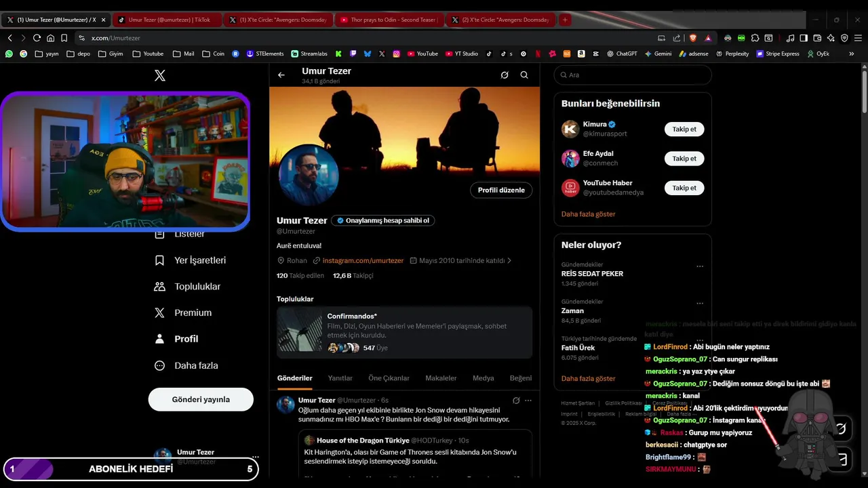Viewport: 868px width, 488px height.
Task: Open the Youtube bookmarks folder
Action: [148, 54]
